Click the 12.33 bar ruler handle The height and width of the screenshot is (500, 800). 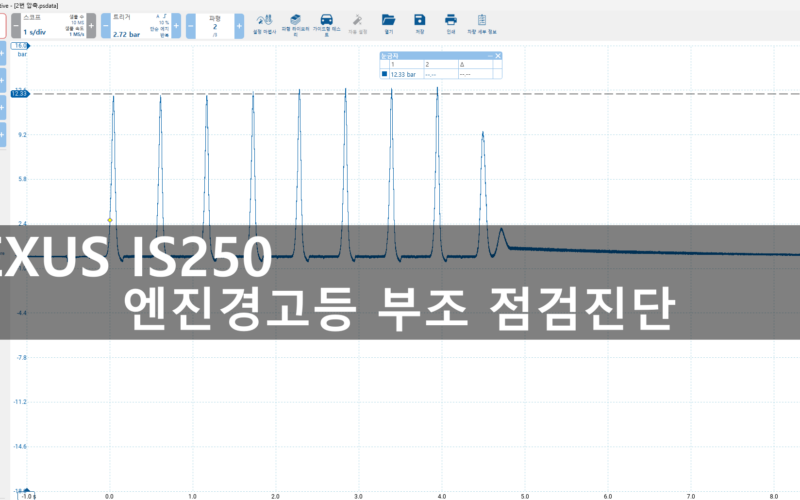tap(19, 93)
